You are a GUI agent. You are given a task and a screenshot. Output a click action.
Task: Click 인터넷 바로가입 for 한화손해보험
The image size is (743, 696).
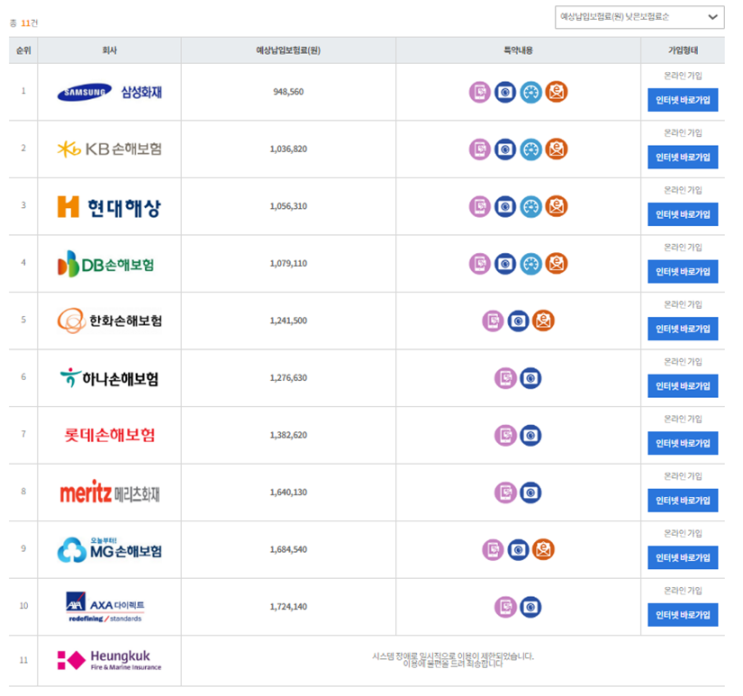(683, 329)
